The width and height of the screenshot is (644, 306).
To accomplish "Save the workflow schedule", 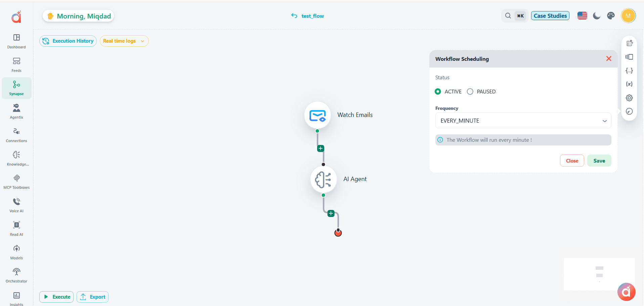I will (x=599, y=161).
